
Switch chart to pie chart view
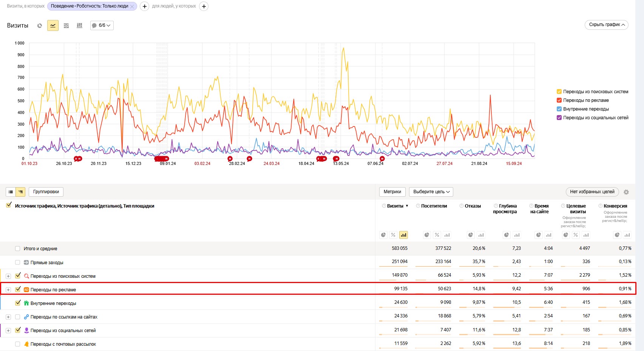coord(40,26)
